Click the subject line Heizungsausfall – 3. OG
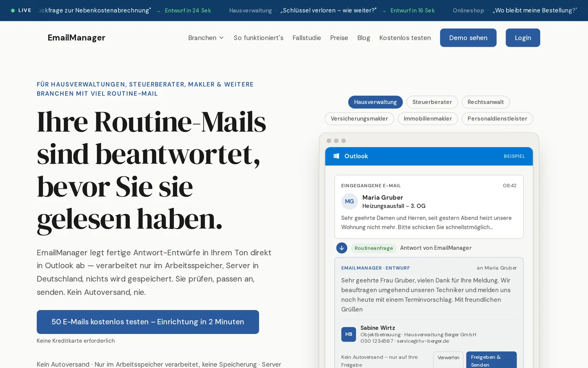 (394, 206)
